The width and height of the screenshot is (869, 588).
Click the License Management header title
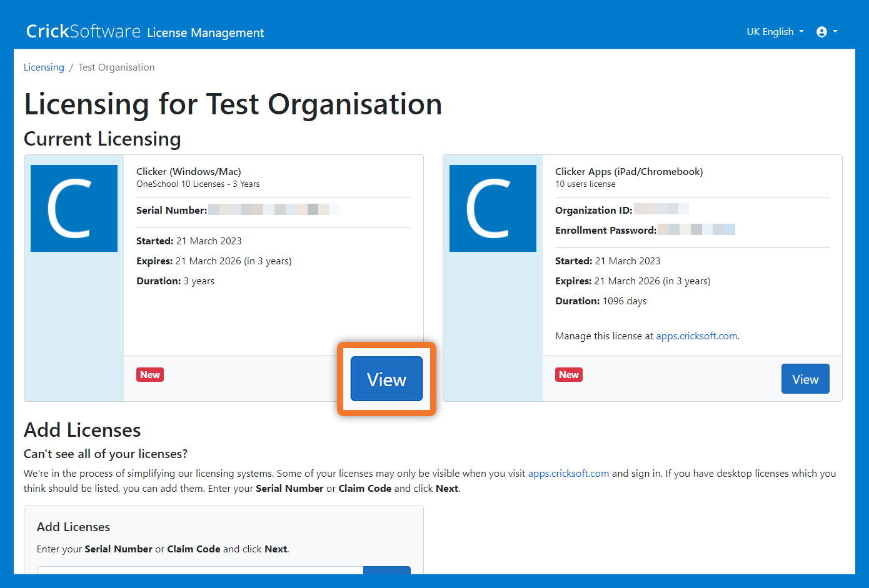coord(206,32)
